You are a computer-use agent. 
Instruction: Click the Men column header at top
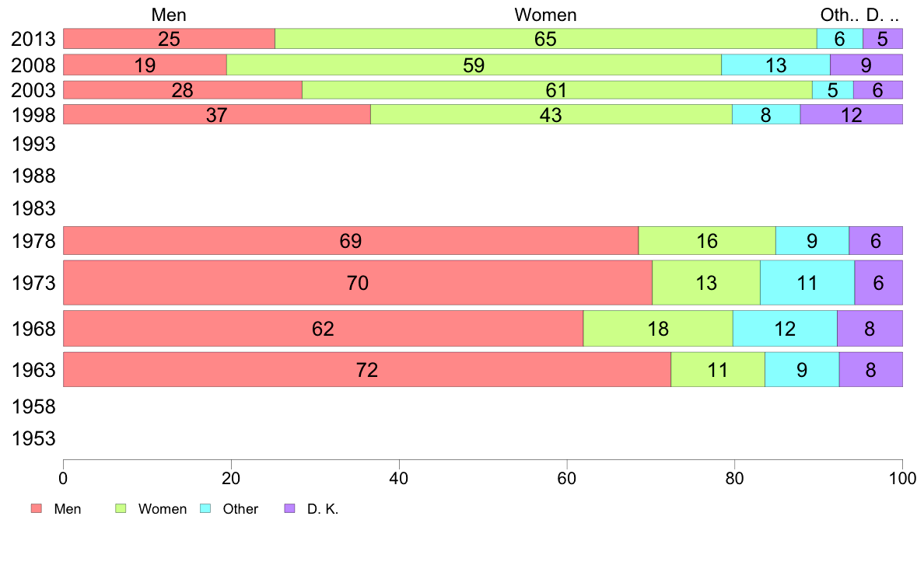coord(169,15)
